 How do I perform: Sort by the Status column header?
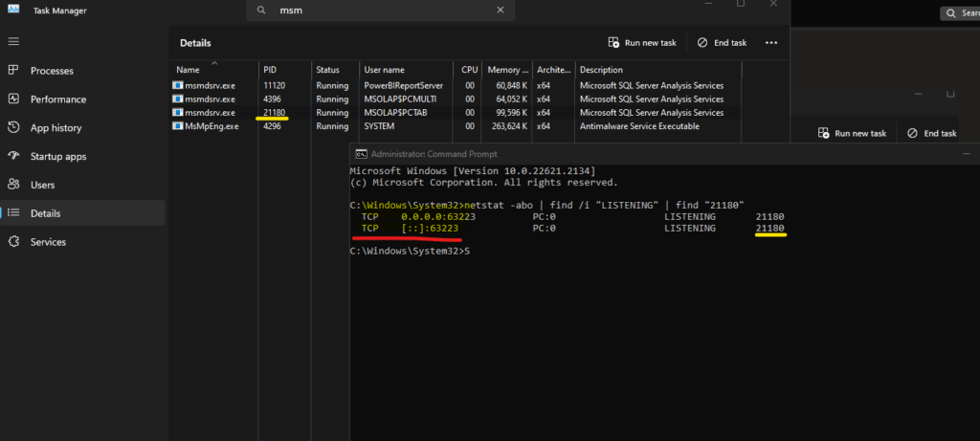[335, 69]
